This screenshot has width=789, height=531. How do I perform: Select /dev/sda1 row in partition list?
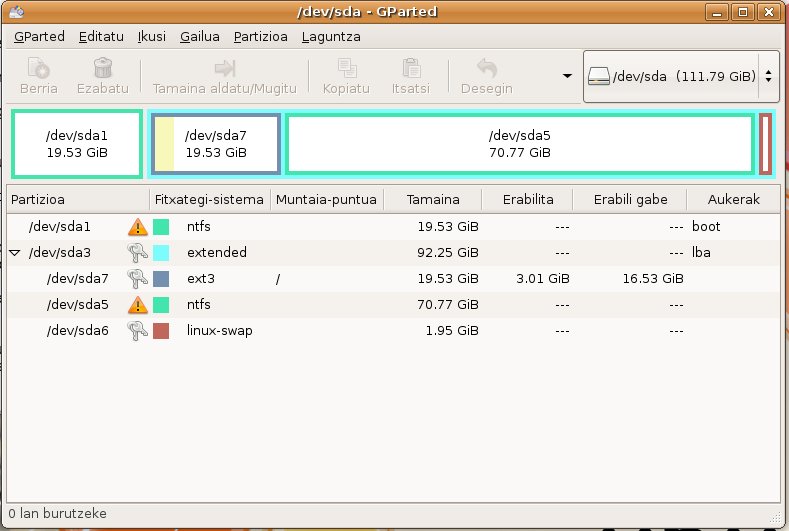click(393, 227)
